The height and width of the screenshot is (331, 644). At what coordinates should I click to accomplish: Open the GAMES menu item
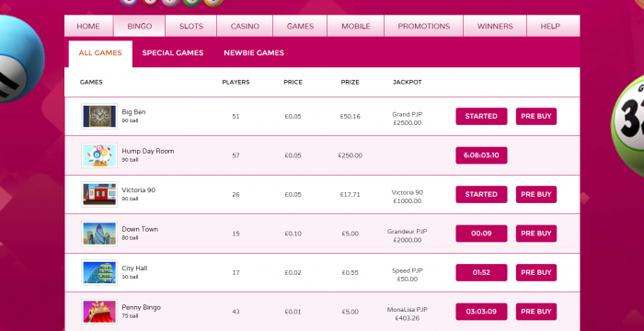[x=300, y=26]
